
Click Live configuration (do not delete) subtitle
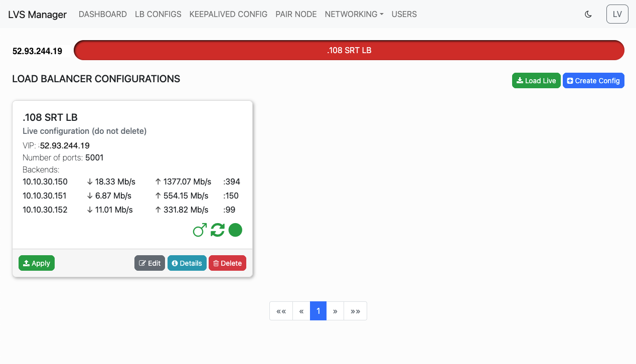(x=84, y=131)
